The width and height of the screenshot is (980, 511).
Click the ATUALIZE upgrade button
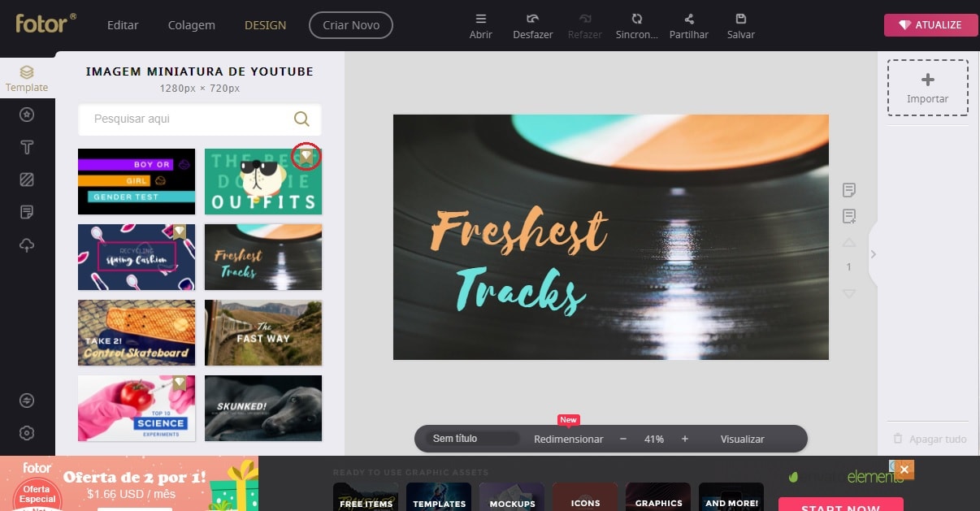(931, 25)
